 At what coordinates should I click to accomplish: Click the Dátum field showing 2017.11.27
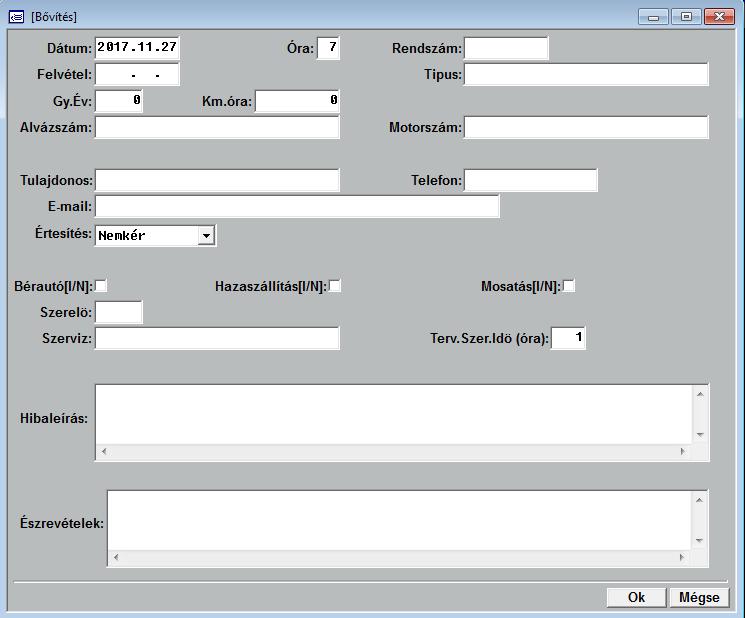click(137, 48)
